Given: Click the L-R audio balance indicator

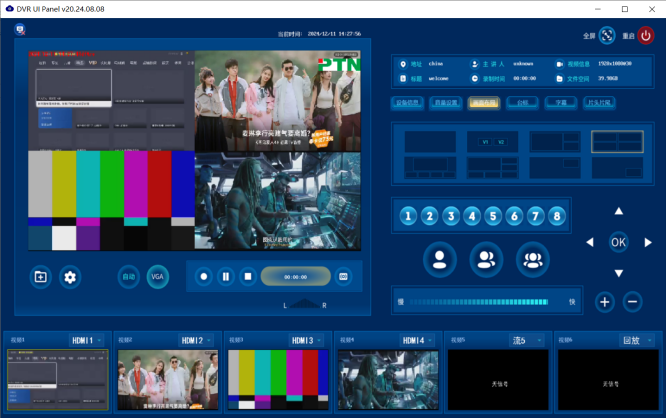Looking at the screenshot, I should tap(305, 304).
